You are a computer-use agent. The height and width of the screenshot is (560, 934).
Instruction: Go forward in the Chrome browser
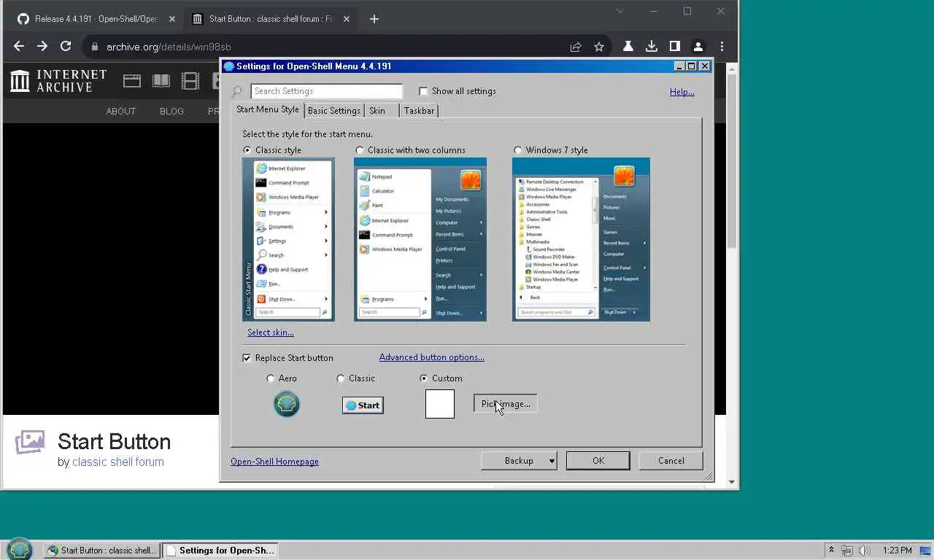(42, 46)
